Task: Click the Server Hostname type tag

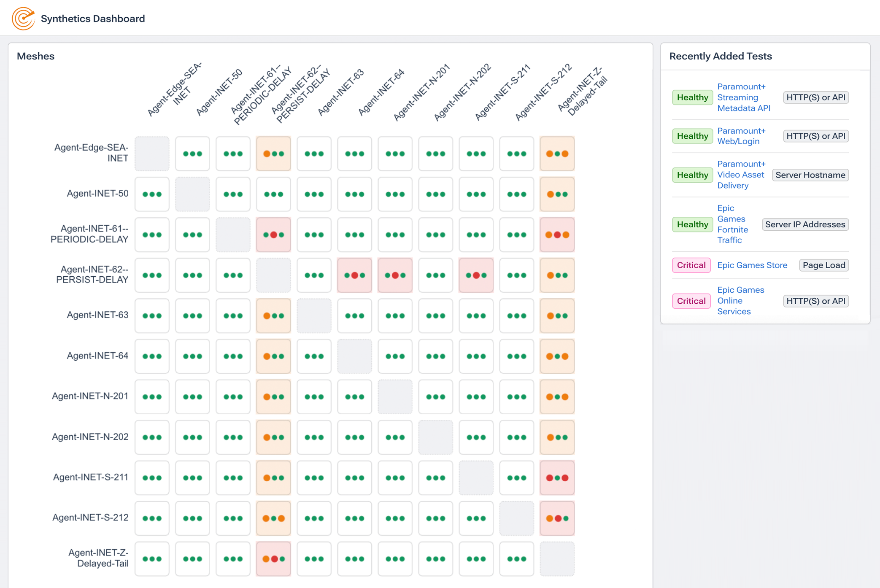Action: point(810,175)
